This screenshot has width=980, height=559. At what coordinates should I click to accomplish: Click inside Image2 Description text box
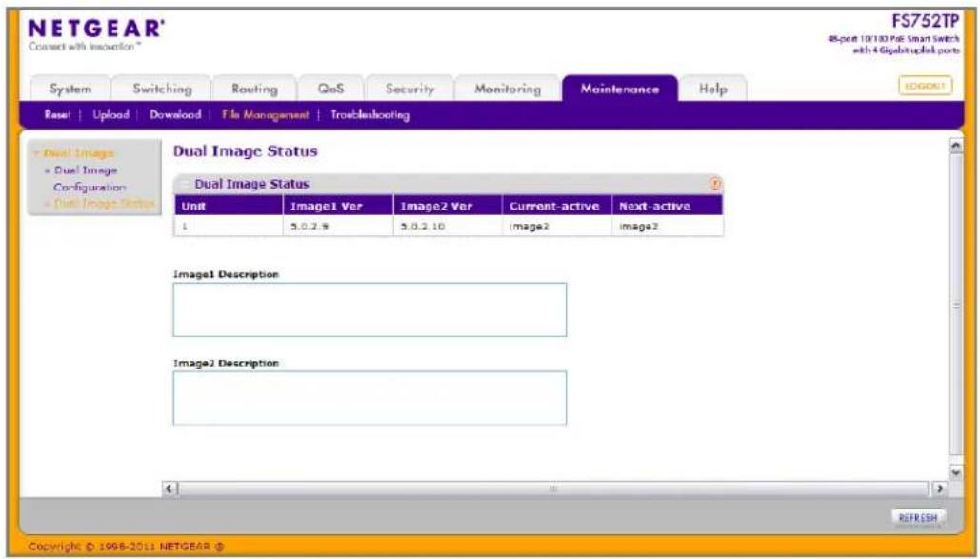click(x=370, y=398)
